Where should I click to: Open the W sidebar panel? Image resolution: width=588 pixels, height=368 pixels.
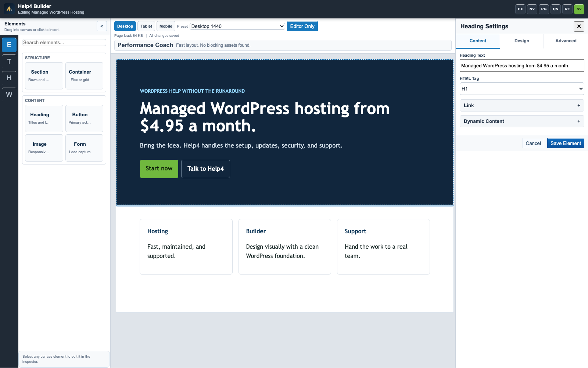click(9, 95)
